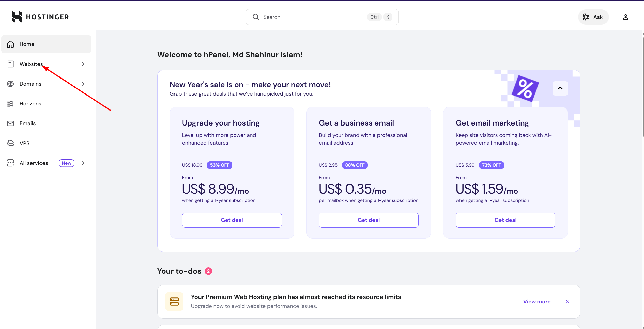The height and width of the screenshot is (329, 644).
Task: Collapse the New Year's sale banner
Action: 560,88
